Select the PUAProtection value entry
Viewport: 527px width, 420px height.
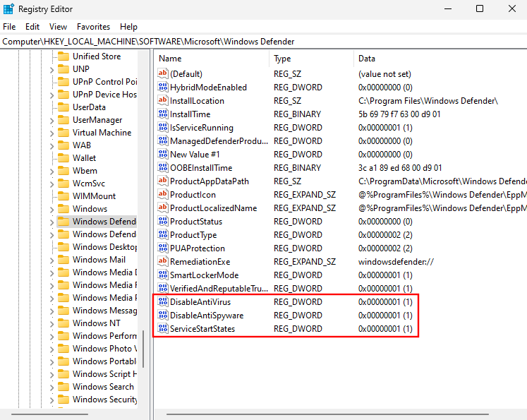click(197, 248)
